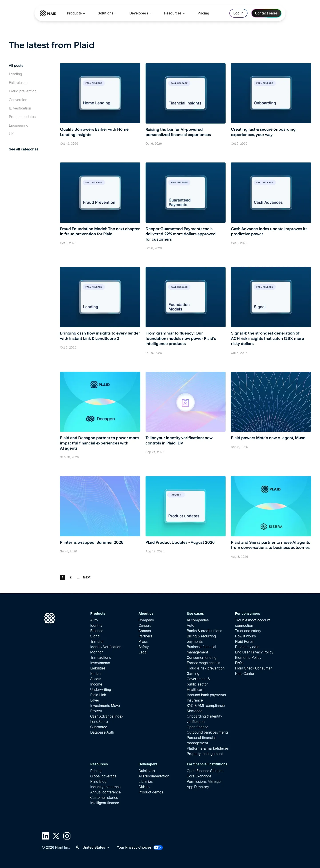The width and height of the screenshot is (320, 868).
Task: Open AI companies link under Use cases
Action: 198,620
